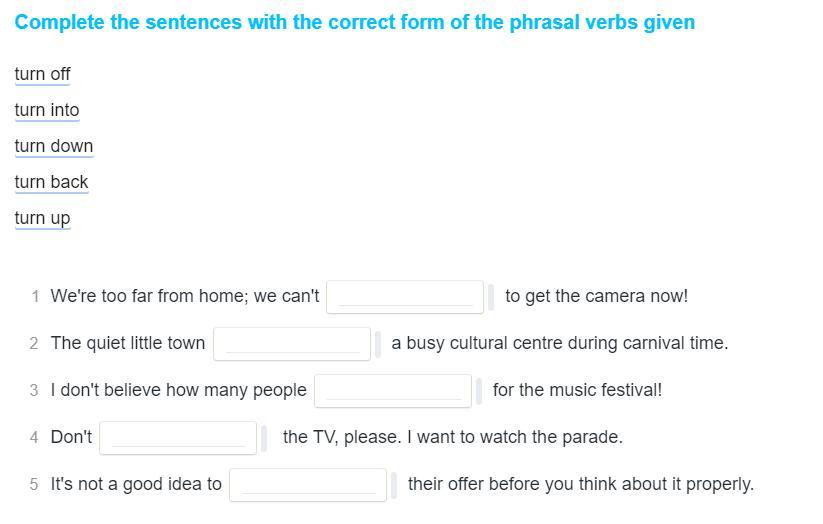Click grey marker beside sentence 2 blank
Screen dimensions: 823x524
click(x=377, y=344)
